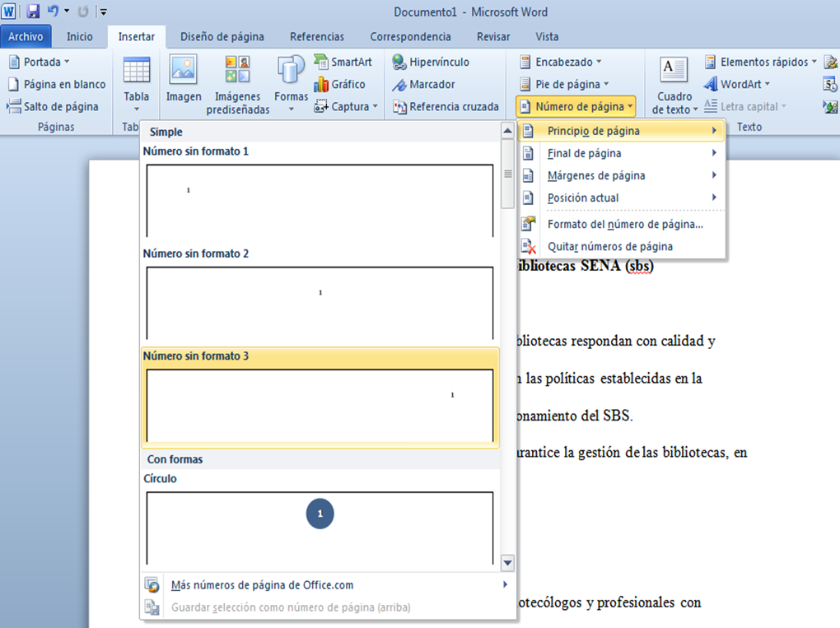This screenshot has width=840, height=628.
Task: Switch to the Referencias tab
Action: point(317,36)
